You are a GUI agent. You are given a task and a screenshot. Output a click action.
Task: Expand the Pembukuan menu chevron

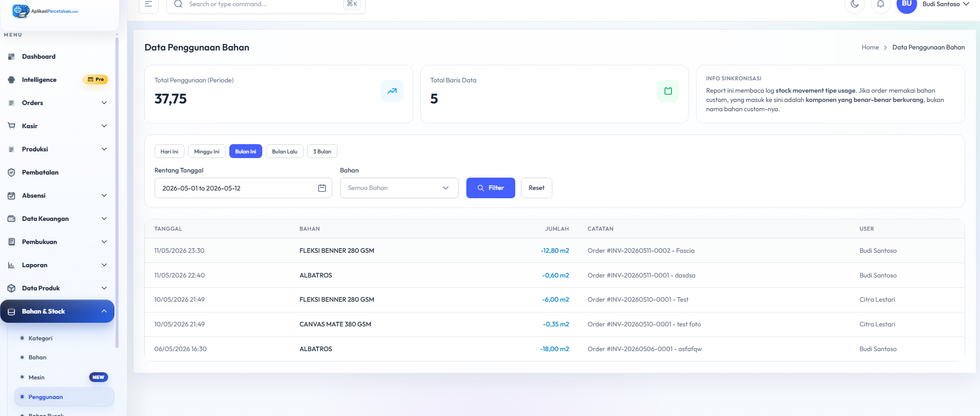[x=104, y=242]
